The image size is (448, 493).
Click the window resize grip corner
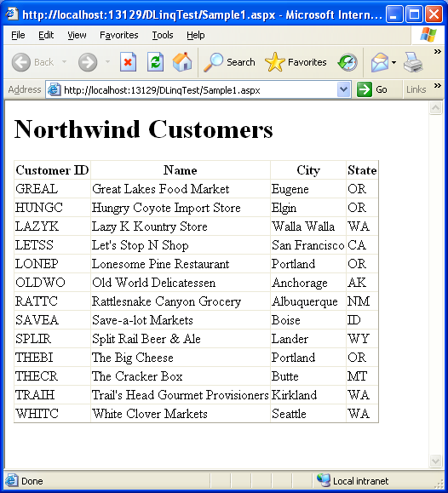pos(439,484)
